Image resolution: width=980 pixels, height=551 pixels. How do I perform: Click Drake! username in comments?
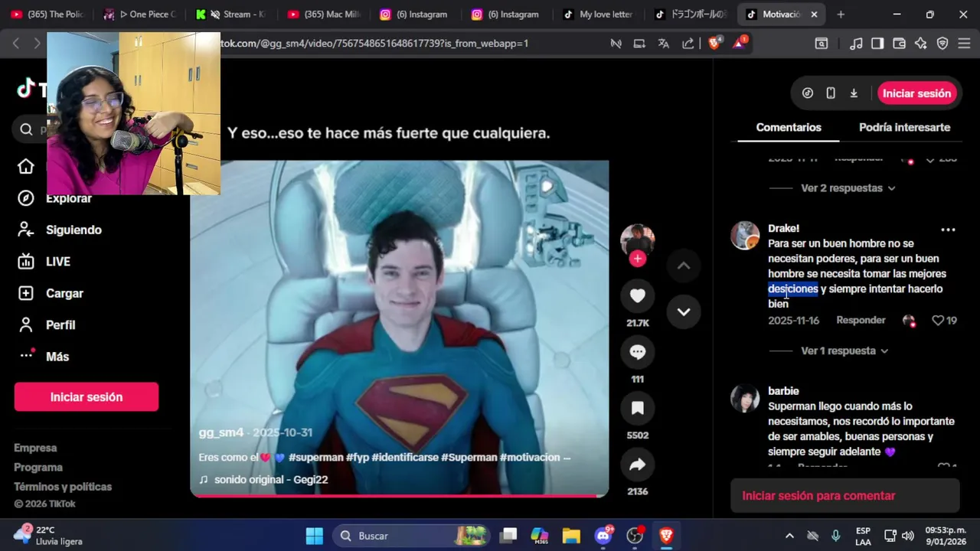click(783, 228)
